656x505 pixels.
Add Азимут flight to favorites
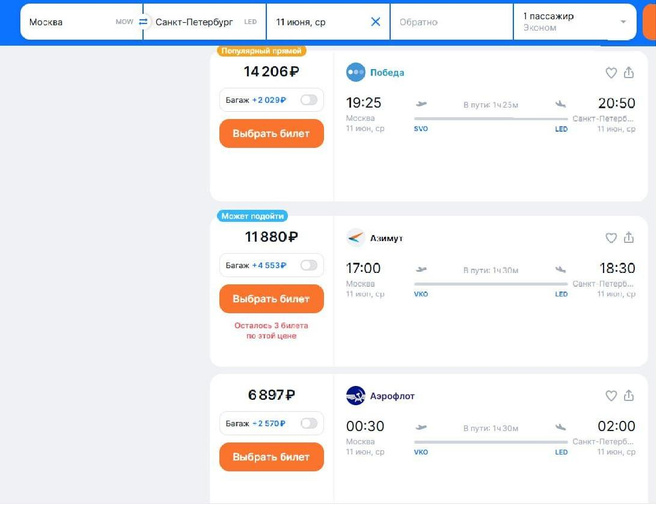tap(611, 238)
